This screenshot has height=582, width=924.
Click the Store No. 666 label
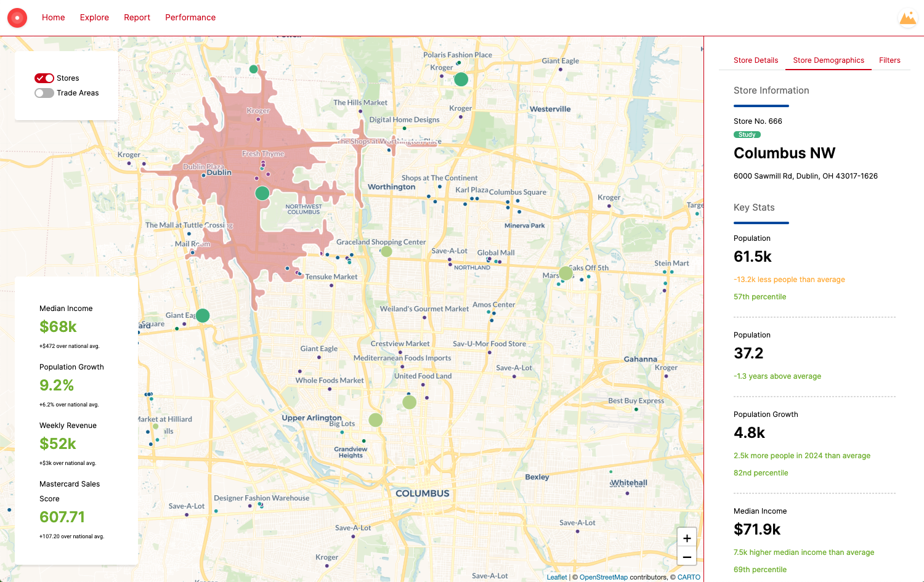pos(758,121)
